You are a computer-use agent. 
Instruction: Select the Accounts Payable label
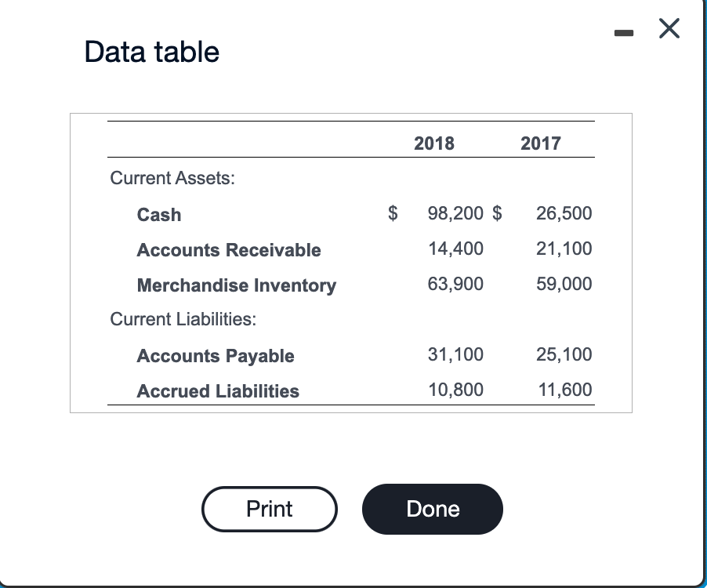[x=215, y=356]
